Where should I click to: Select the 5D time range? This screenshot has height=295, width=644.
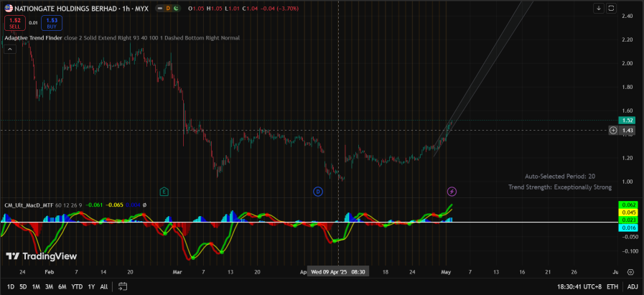(x=23, y=286)
